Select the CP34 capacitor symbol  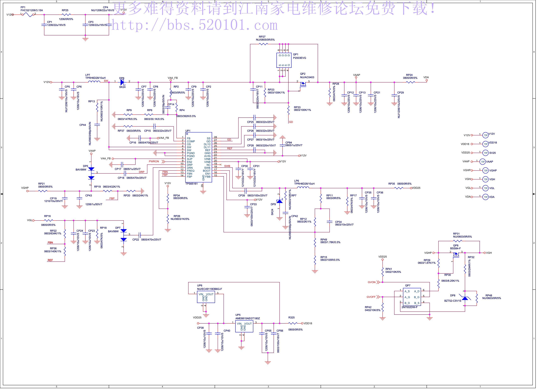coord(329,222)
